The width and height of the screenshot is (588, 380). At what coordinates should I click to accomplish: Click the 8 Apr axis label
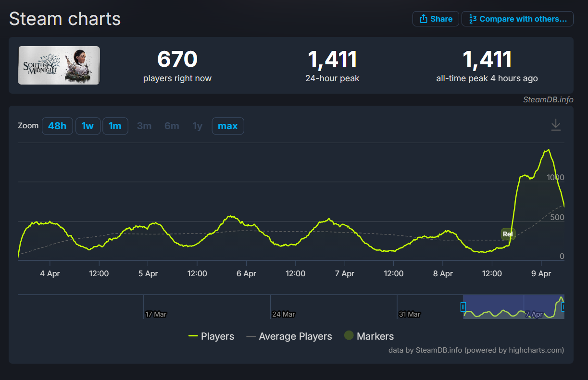(443, 273)
